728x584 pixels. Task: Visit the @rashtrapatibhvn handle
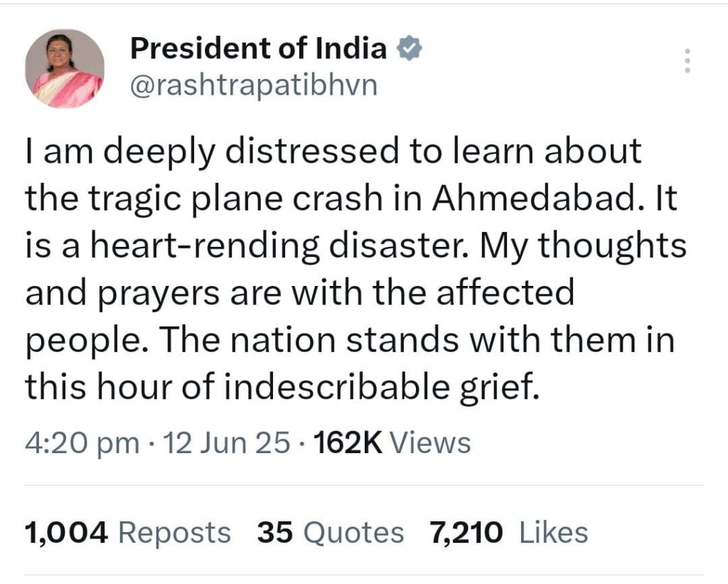(254, 86)
